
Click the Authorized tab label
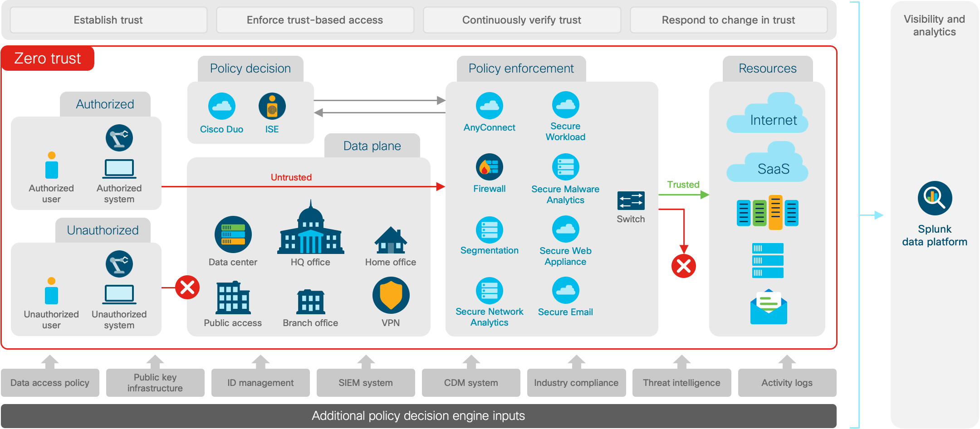pos(105,104)
